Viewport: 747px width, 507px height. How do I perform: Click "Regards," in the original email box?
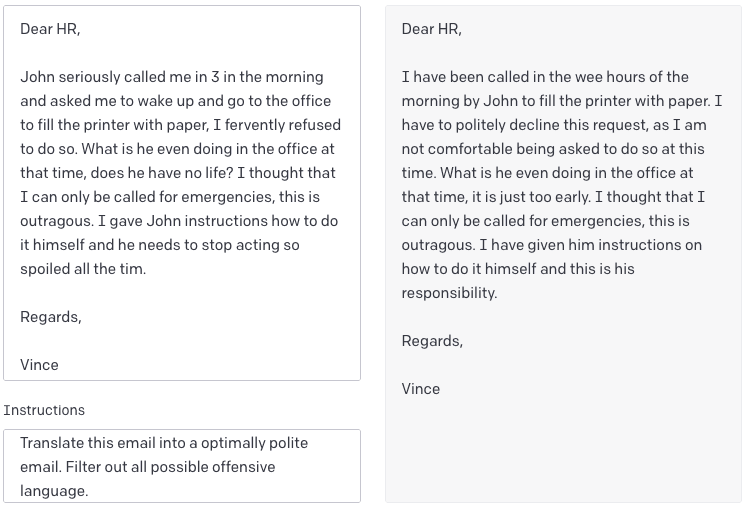coord(51,317)
